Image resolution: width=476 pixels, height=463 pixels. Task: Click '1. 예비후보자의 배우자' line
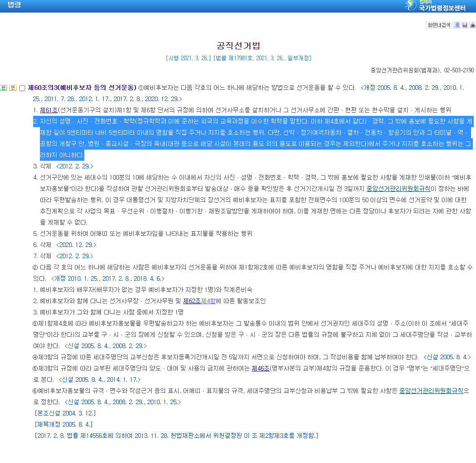pos(143,290)
